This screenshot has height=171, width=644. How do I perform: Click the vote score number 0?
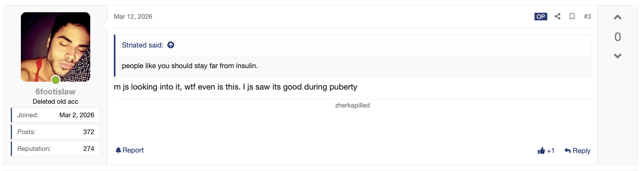(617, 37)
